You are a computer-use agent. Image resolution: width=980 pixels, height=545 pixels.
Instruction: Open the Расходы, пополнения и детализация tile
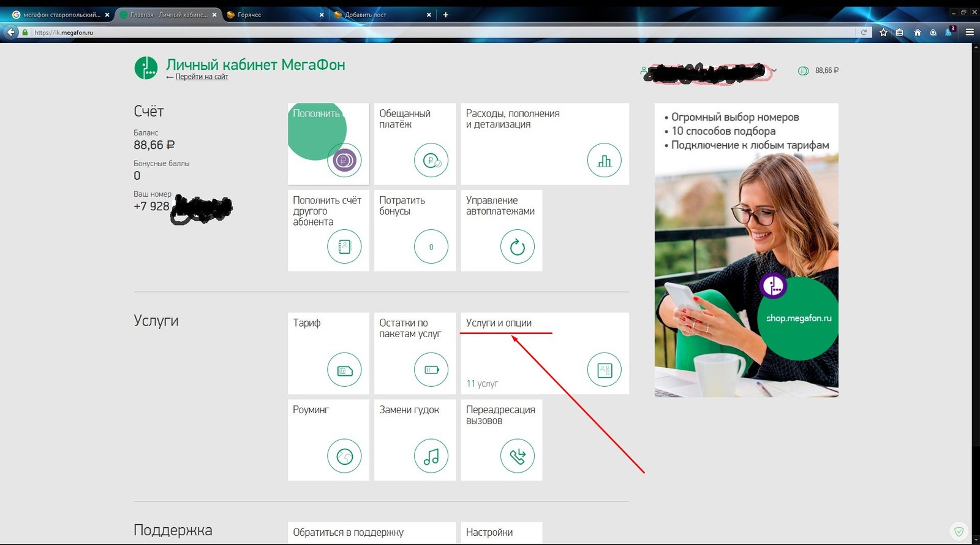545,143
